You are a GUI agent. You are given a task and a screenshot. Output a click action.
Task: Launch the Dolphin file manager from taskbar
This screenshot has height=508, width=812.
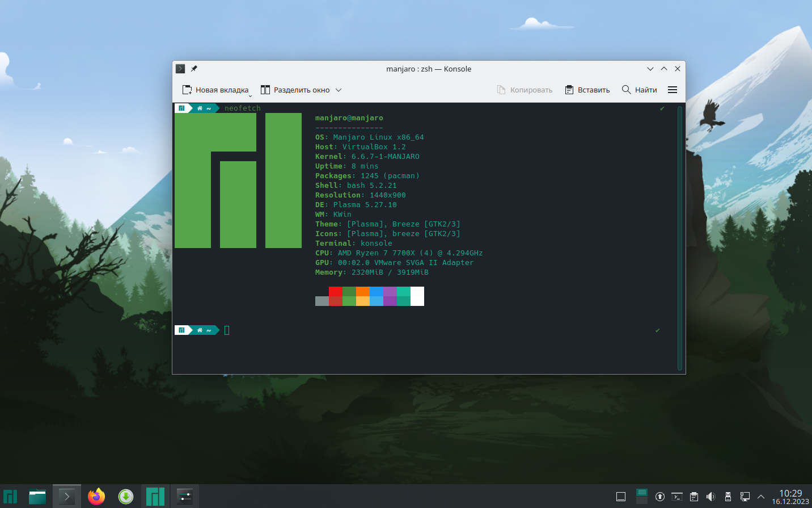click(37, 497)
